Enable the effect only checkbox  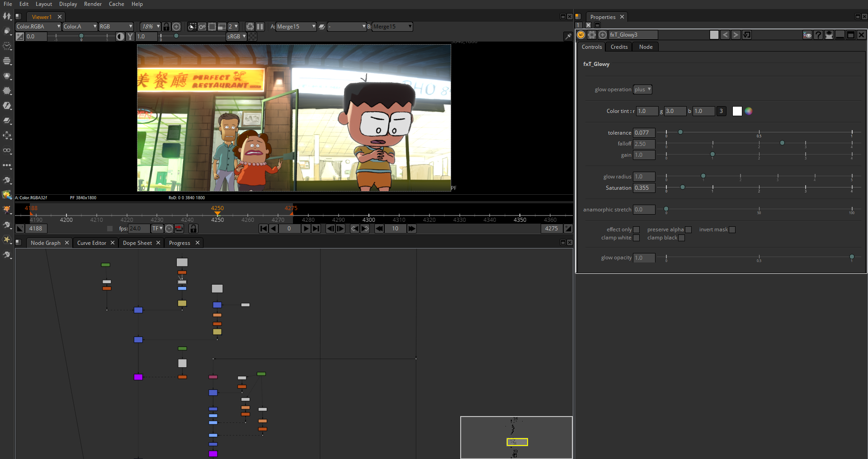636,229
